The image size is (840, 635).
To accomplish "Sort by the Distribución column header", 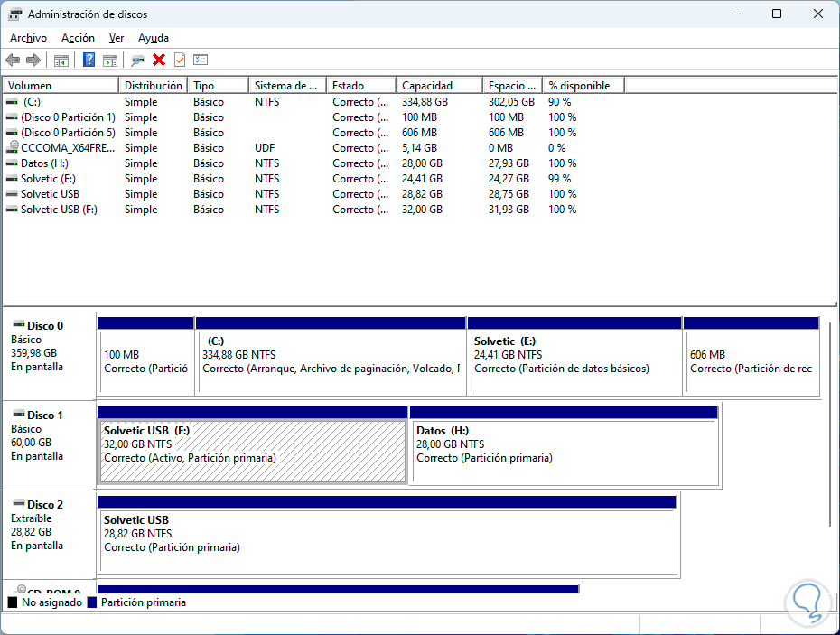I will point(154,86).
